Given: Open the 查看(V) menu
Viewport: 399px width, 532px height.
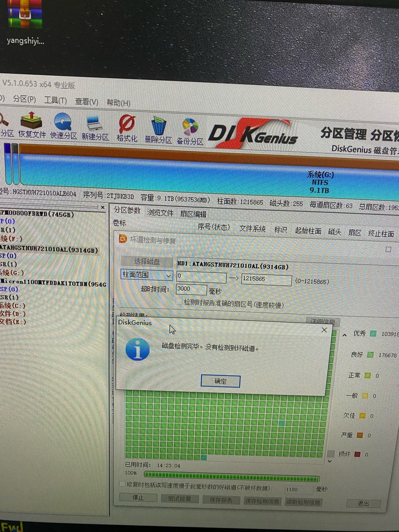Looking at the screenshot, I should (86, 101).
